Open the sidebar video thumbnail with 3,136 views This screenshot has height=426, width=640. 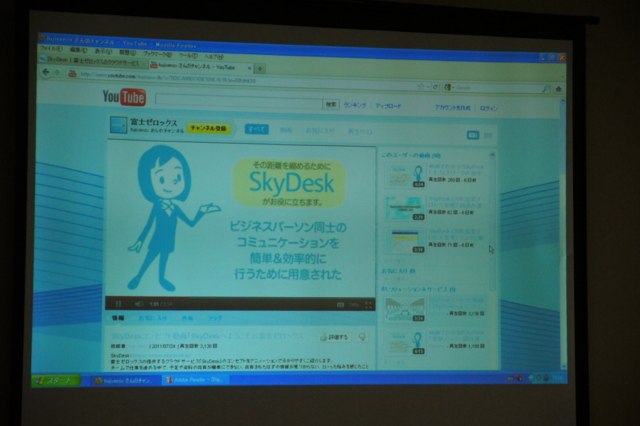click(405, 309)
